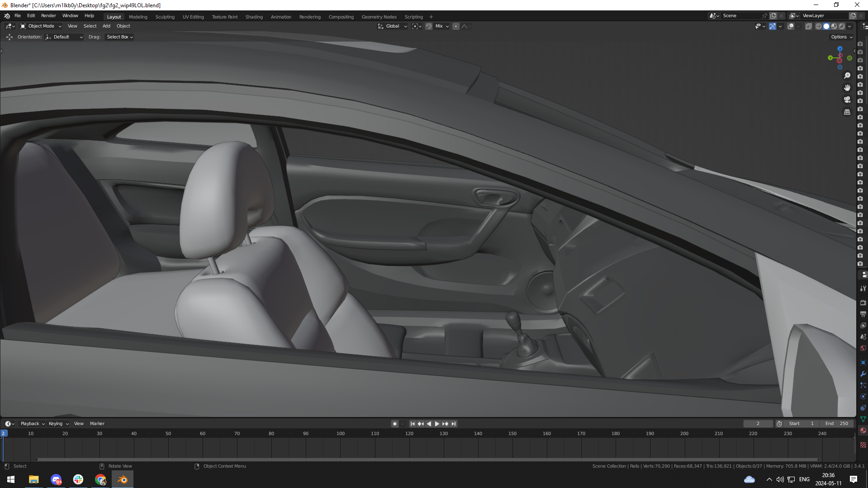
Task: Open the Select Box drag dropdown
Action: pyautogui.click(x=119, y=37)
